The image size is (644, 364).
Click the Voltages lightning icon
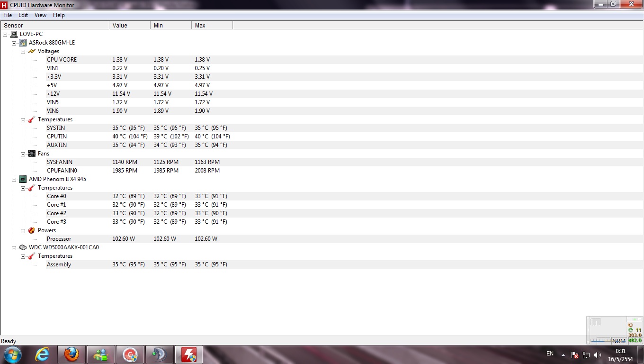pyautogui.click(x=32, y=51)
